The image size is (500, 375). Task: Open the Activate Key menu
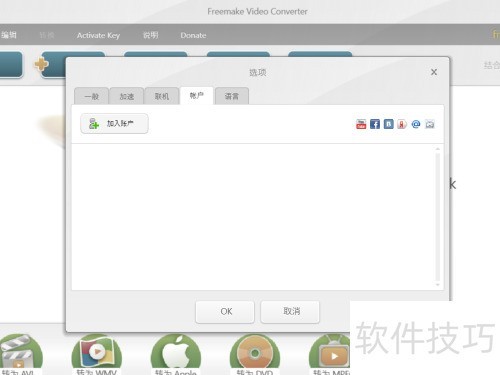(98, 35)
